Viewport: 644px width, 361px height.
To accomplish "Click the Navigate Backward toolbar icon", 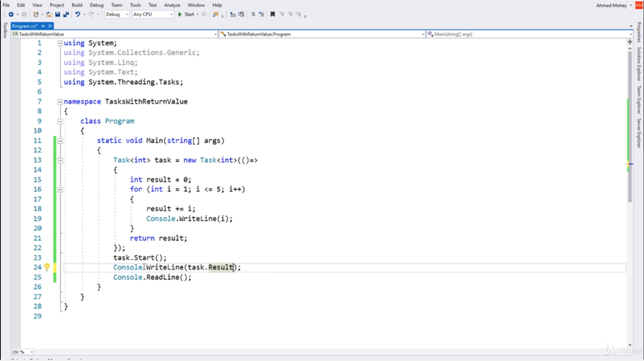I will (11, 14).
